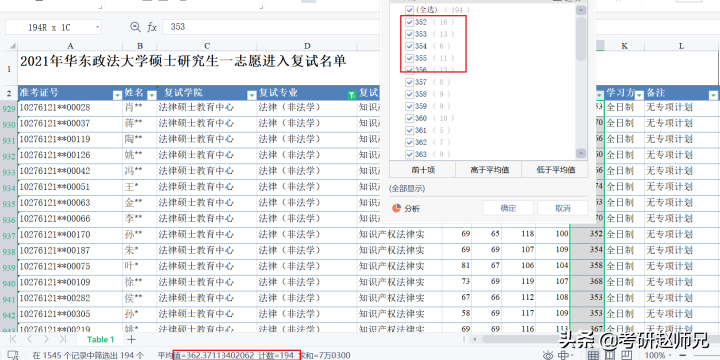Expand the name box dropdown arrow
The image size is (720, 360).
[97, 28]
